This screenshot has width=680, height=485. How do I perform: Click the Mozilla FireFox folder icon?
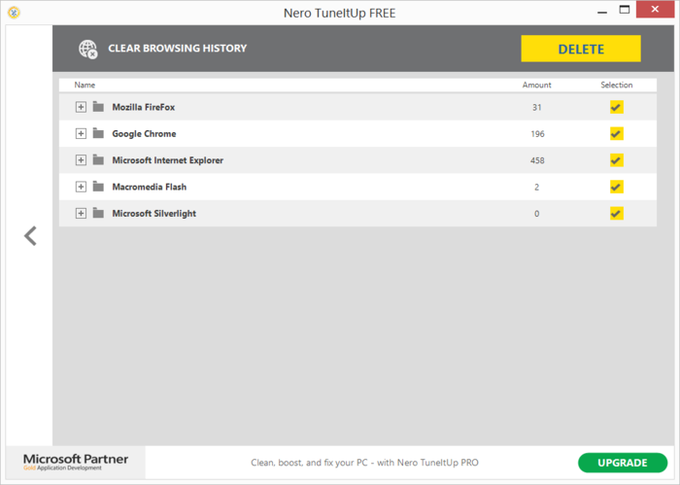tap(98, 107)
